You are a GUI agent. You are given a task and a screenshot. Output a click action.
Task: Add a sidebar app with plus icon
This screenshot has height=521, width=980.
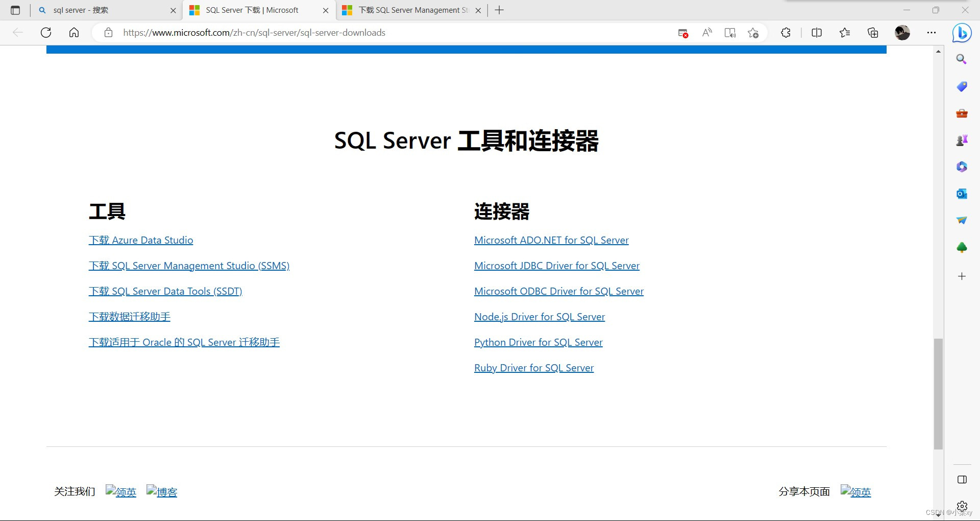[x=962, y=276]
